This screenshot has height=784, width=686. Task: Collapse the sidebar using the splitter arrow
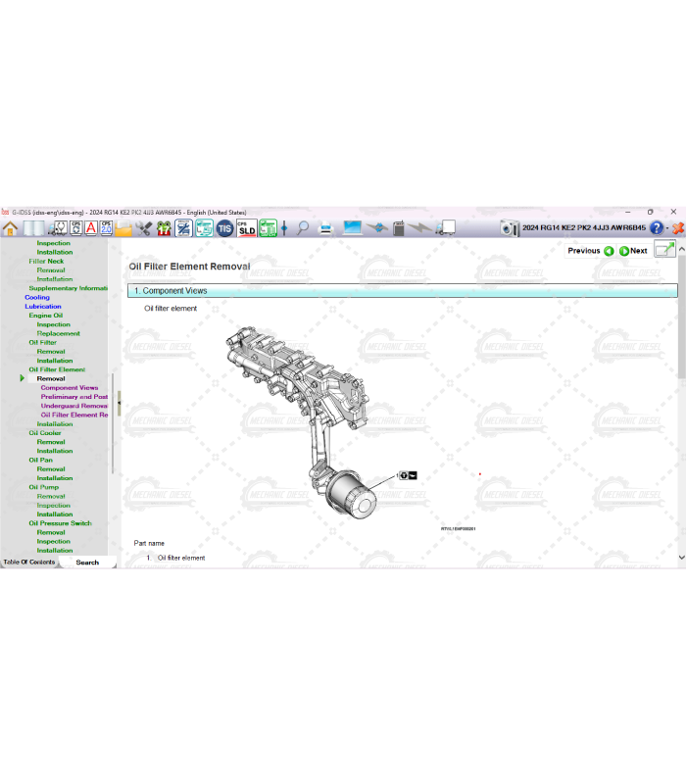coord(119,402)
